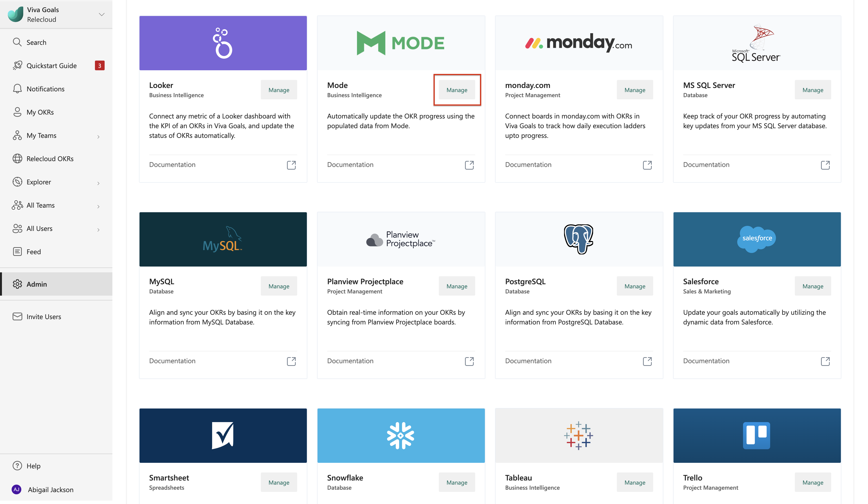Open the Viva Goals organization dropdown
868x504 pixels.
(x=102, y=15)
